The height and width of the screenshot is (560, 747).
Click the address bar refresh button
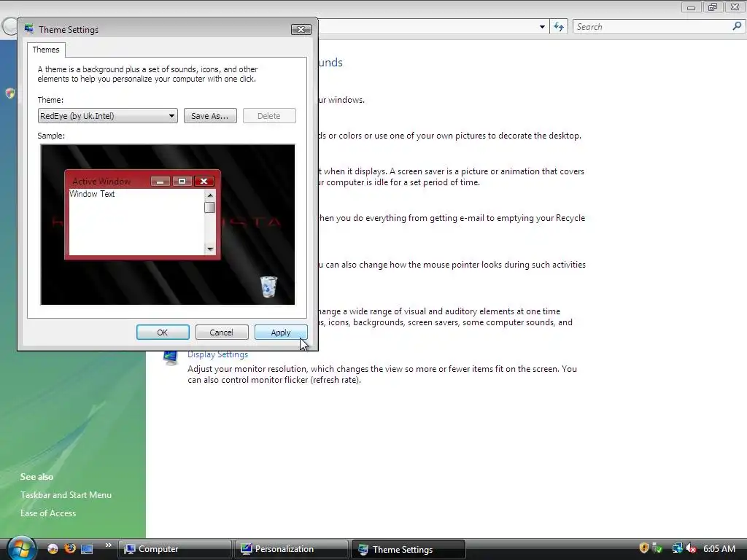point(559,27)
